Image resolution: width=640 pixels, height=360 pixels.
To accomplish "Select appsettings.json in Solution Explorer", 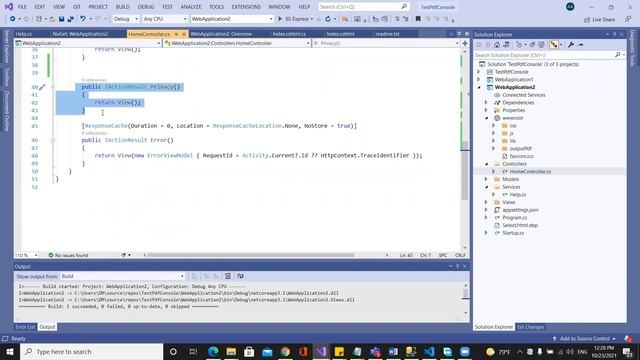I will (x=520, y=210).
